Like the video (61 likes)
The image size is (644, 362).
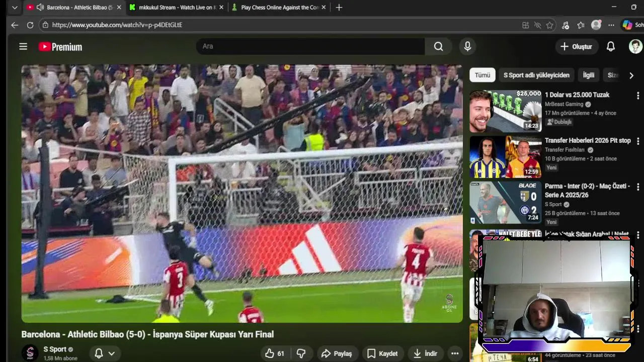(275, 353)
